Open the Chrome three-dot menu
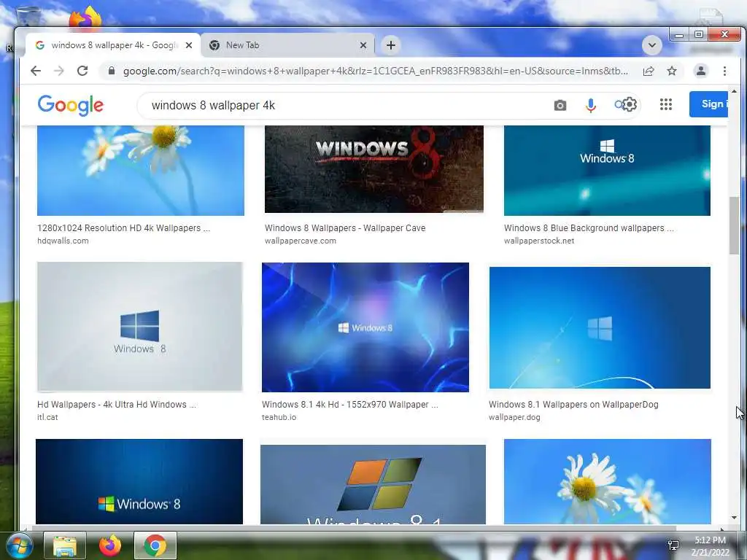This screenshot has height=560, width=747. coord(724,71)
